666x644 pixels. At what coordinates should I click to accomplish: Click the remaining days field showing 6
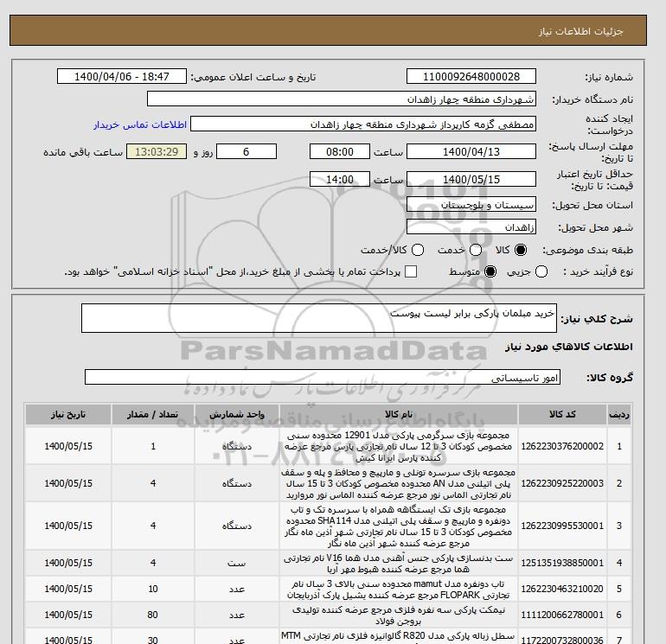(x=247, y=151)
